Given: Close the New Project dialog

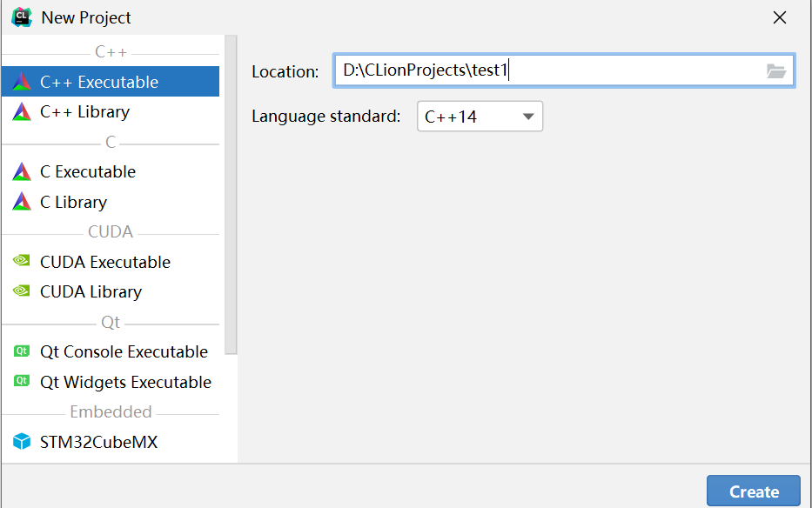Looking at the screenshot, I should [x=780, y=17].
